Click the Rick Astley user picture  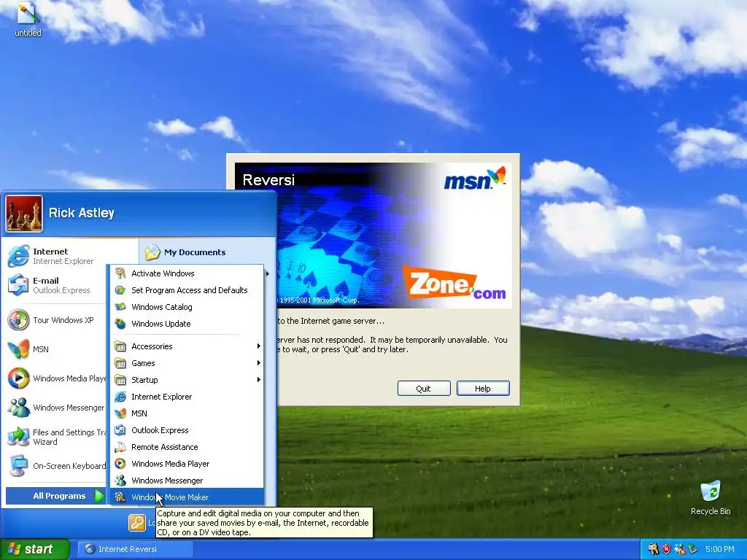[24, 214]
